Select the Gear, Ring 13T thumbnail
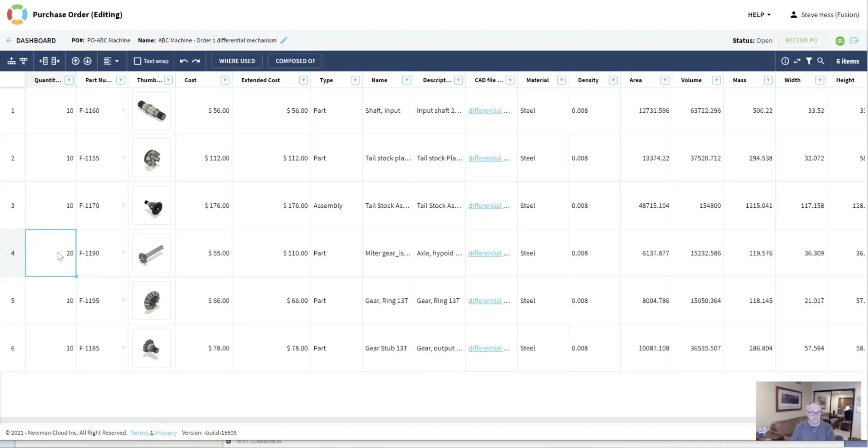The width and height of the screenshot is (868, 448). [152, 301]
